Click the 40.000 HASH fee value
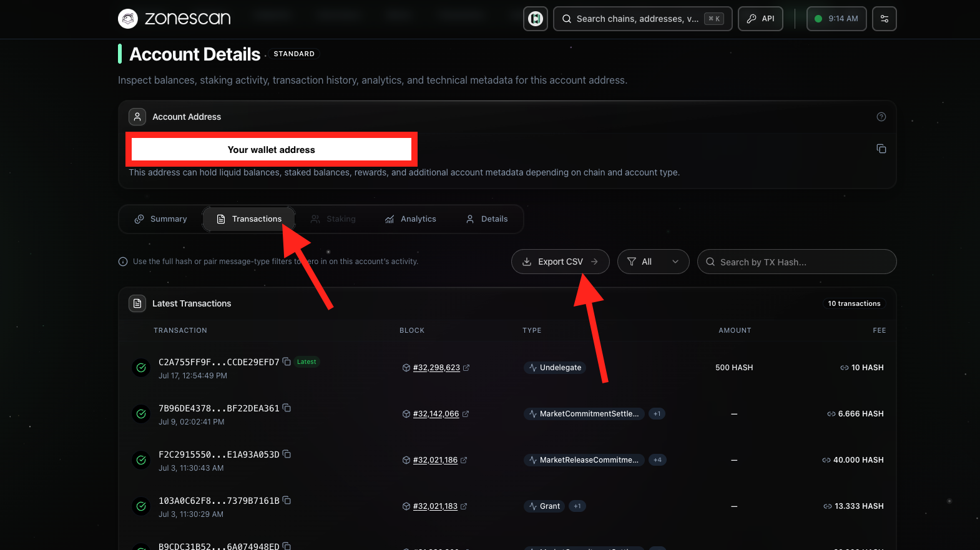 858,460
